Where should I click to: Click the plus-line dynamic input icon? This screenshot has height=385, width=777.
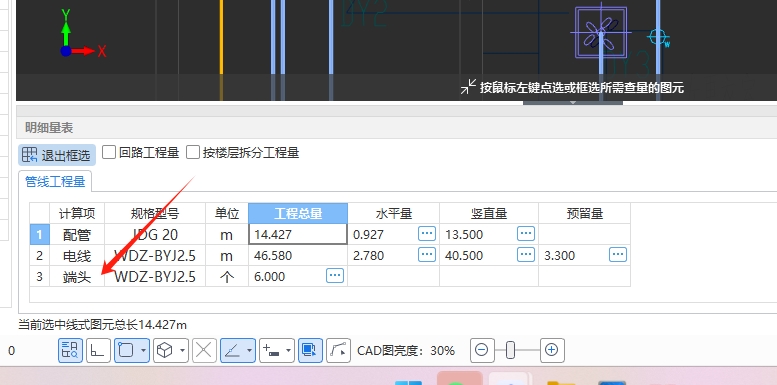[271, 350]
